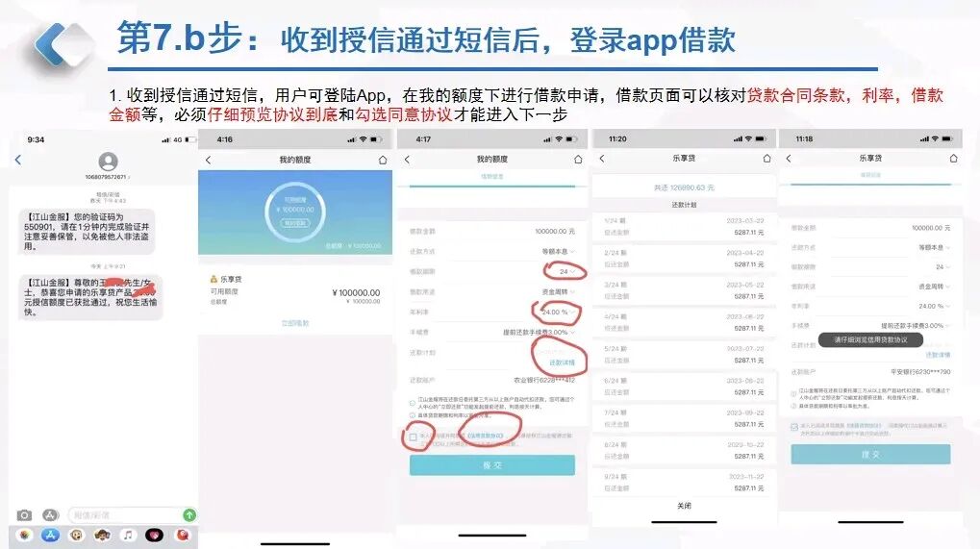The width and height of the screenshot is (980, 549).
Task: Tap the 乐享贷 product icon in the quota list
Action: 214,279
